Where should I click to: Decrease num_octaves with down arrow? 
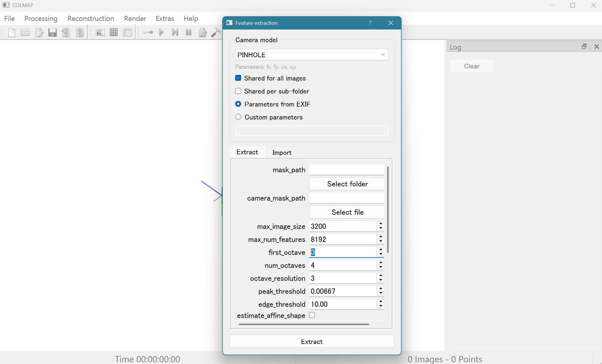click(381, 267)
